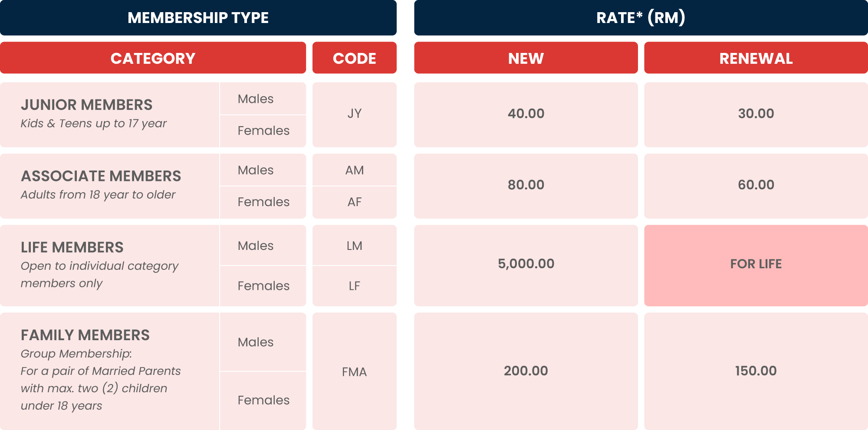Select the LIFE MEMBERS category cell
This screenshot has width=868, height=430.
tap(110, 265)
